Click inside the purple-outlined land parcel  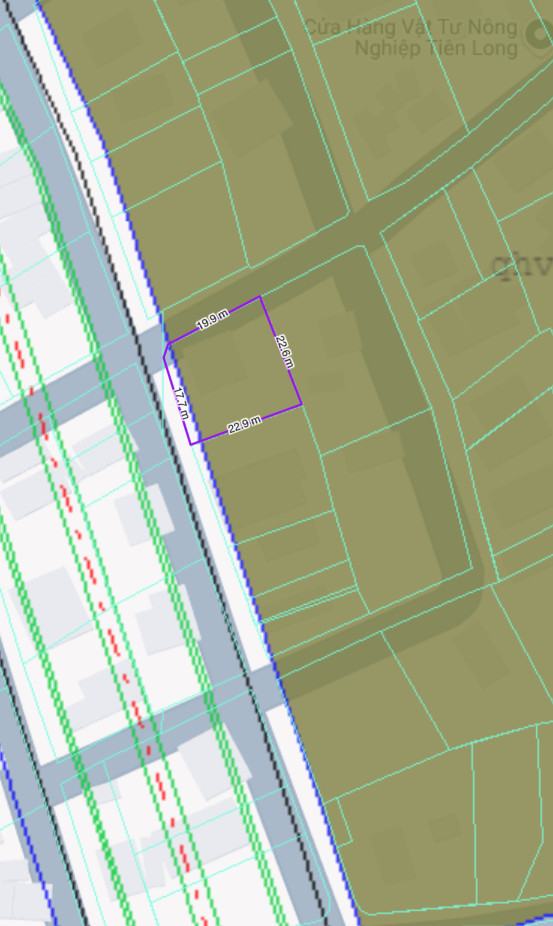click(x=236, y=372)
